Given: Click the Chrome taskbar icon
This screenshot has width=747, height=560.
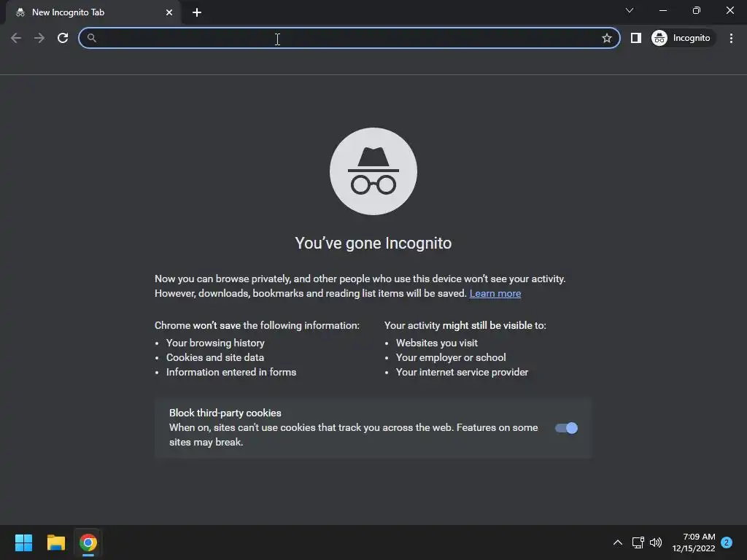Looking at the screenshot, I should click(x=88, y=542).
